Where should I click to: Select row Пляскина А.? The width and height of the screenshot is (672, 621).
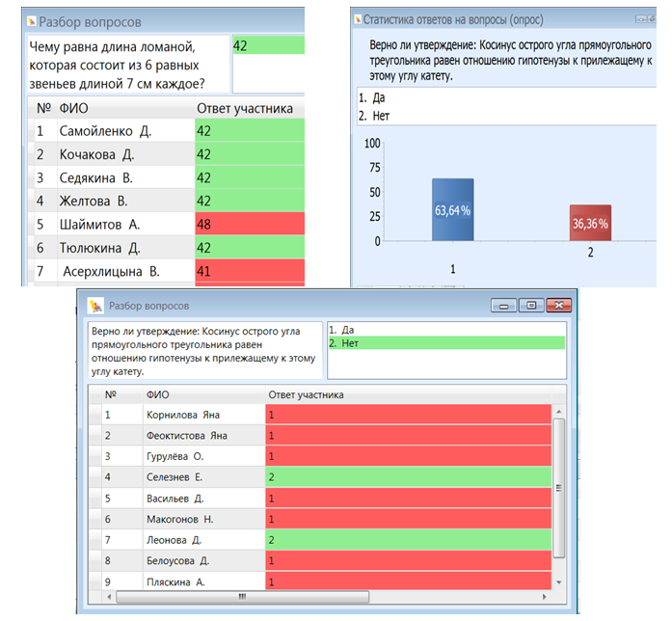click(320, 581)
